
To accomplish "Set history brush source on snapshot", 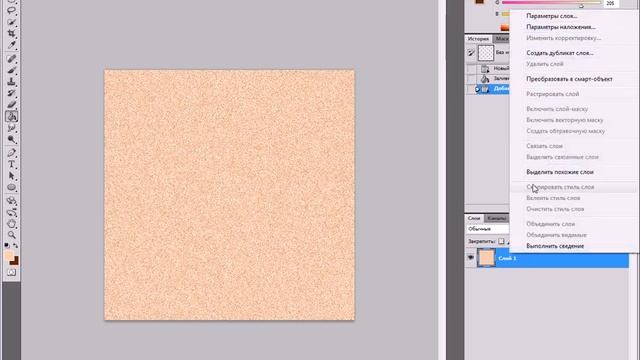I will click(x=471, y=53).
